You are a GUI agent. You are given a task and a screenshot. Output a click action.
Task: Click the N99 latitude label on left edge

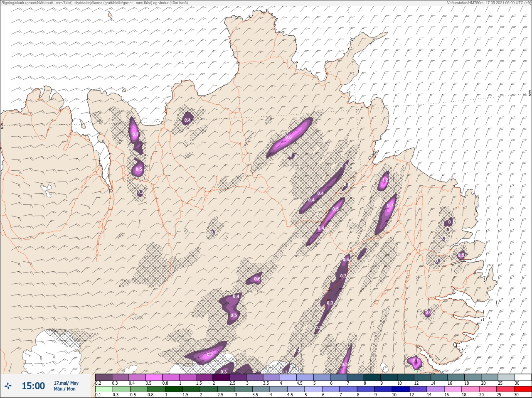click(x=2, y=125)
